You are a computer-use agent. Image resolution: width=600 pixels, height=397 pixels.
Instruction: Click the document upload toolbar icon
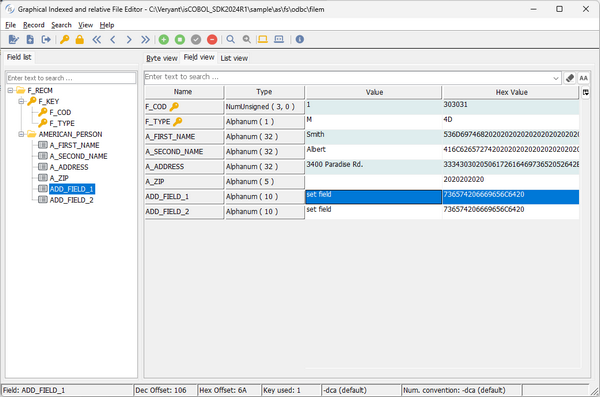point(30,39)
